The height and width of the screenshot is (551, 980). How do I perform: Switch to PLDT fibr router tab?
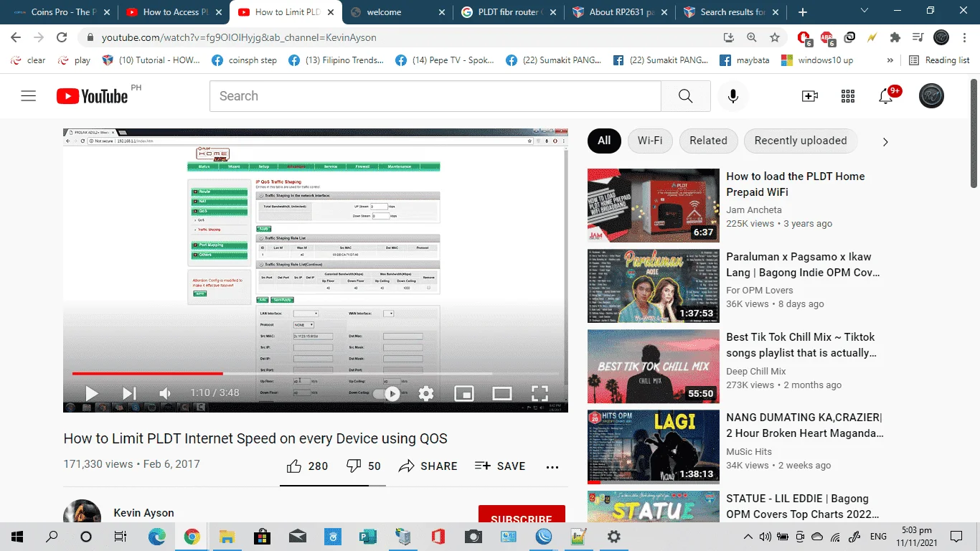tap(510, 12)
